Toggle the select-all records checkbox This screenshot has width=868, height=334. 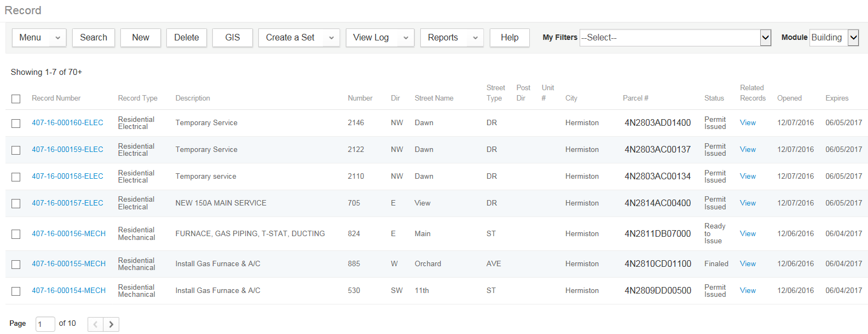click(x=16, y=99)
